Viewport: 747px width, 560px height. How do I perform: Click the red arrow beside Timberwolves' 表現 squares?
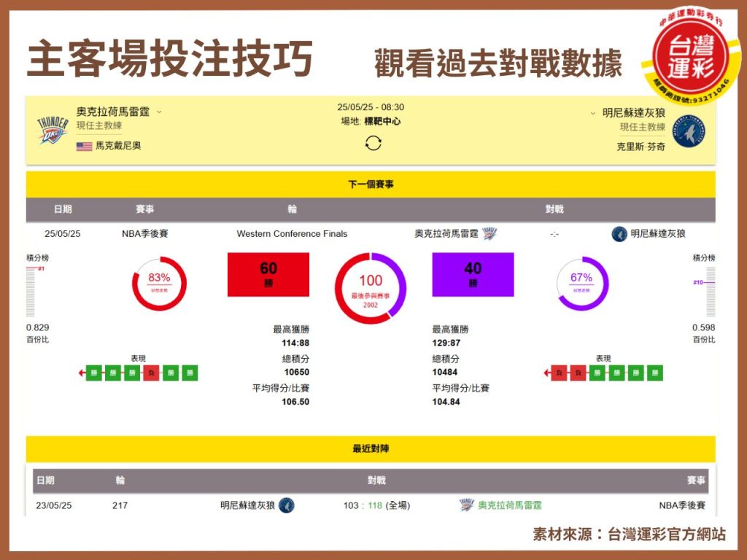(547, 373)
